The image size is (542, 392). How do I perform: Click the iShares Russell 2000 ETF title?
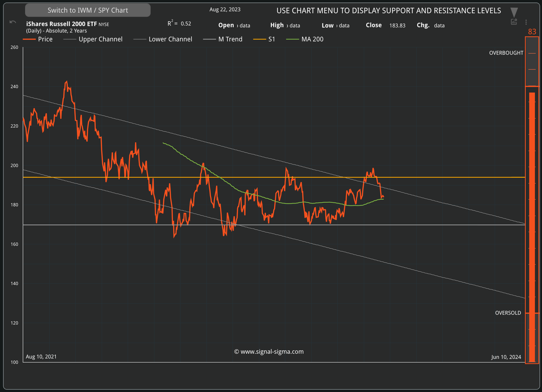coord(61,24)
